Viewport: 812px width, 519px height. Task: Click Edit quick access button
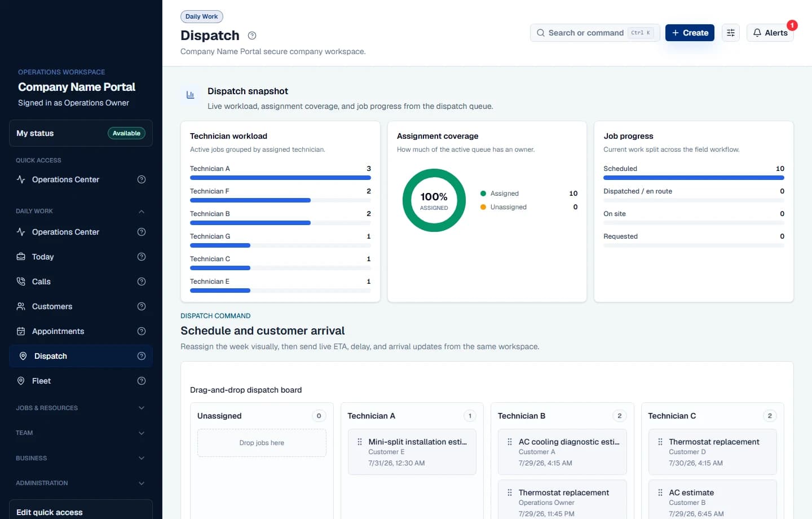pyautogui.click(x=81, y=512)
